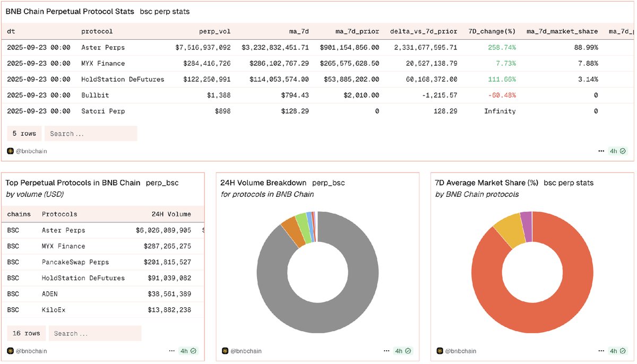The width and height of the screenshot is (637, 364).
Task: Open 'bsc perp stats' query link in stats table title
Action: point(165,11)
